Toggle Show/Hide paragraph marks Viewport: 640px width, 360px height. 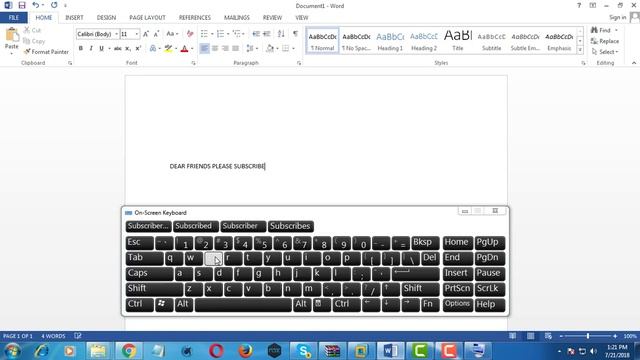(x=296, y=34)
